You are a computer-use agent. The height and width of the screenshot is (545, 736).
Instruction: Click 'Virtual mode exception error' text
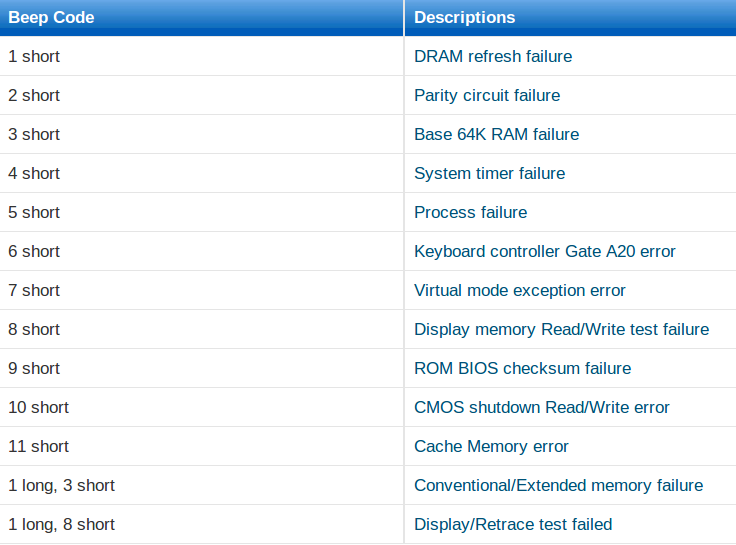[520, 290]
